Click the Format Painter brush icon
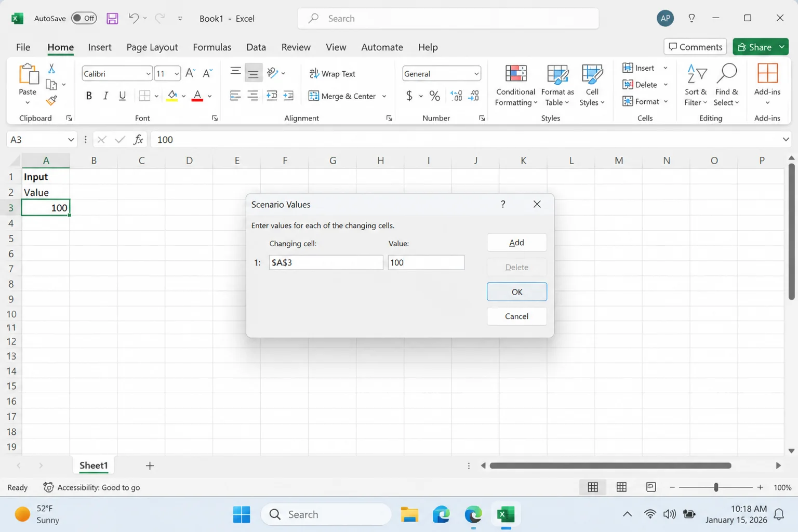 51,100
